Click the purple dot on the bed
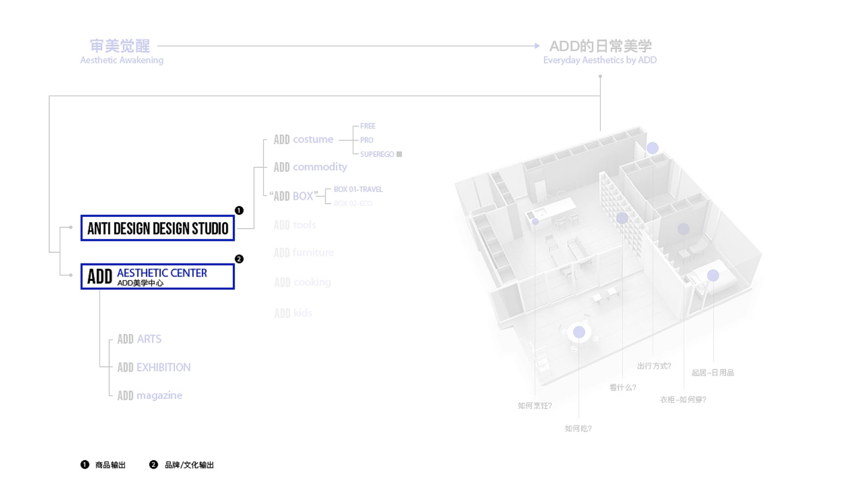Viewport: 848px width, 504px height. [x=713, y=275]
